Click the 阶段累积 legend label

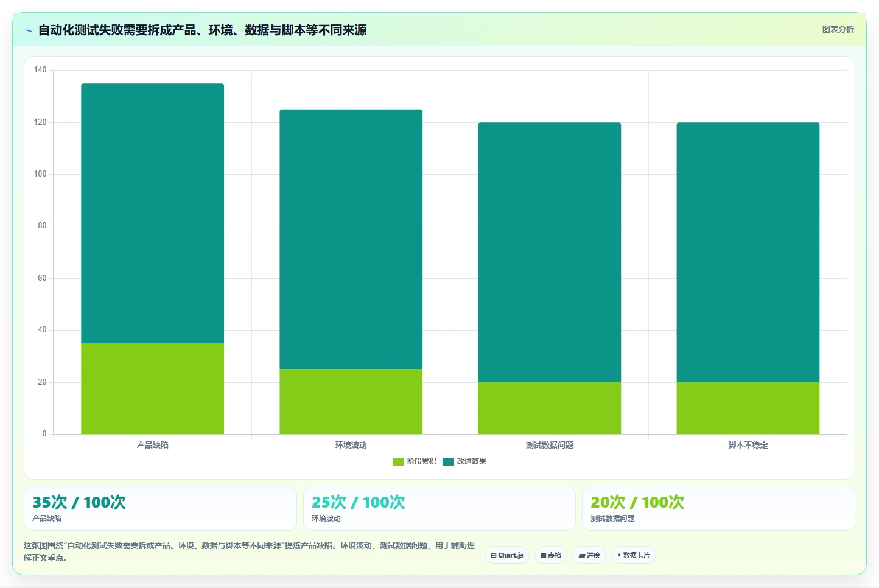coord(422,461)
